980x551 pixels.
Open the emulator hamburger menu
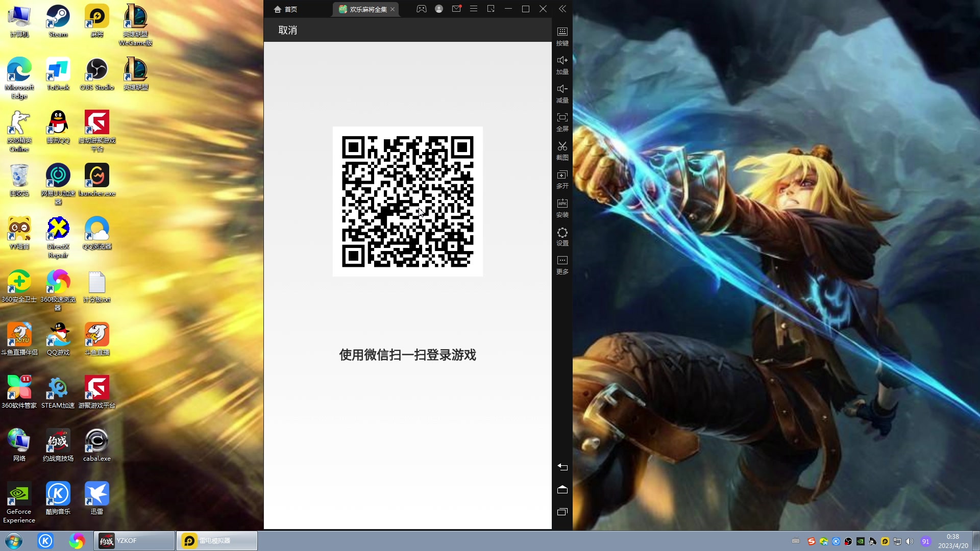[474, 9]
